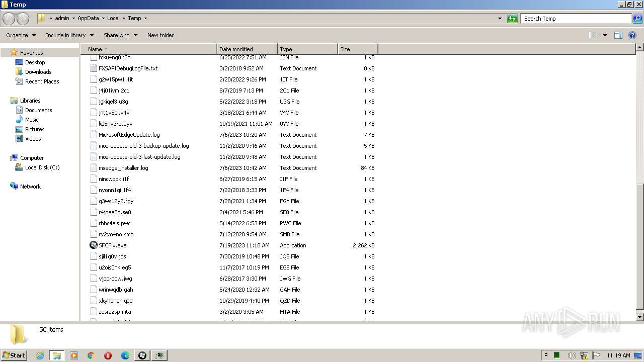
Task: Select the file rbbc4ais.pwc
Action: [114, 223]
